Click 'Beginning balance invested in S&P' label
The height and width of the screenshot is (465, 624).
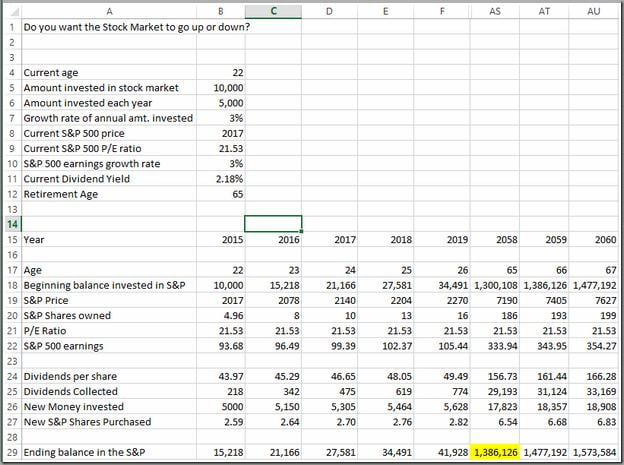[104, 285]
